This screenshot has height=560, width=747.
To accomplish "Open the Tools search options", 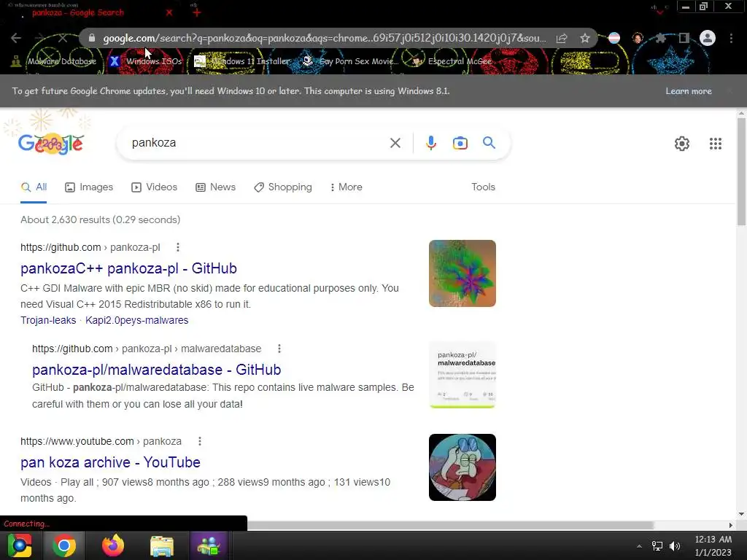I will point(483,187).
